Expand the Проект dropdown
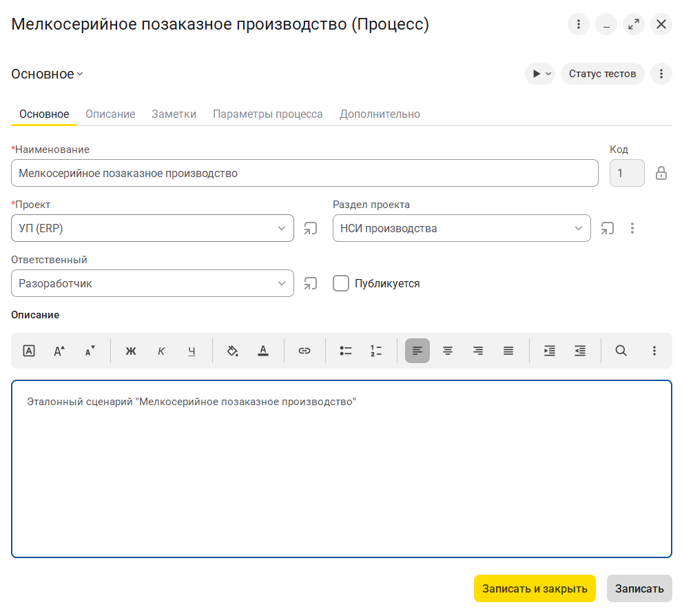 pyautogui.click(x=282, y=228)
